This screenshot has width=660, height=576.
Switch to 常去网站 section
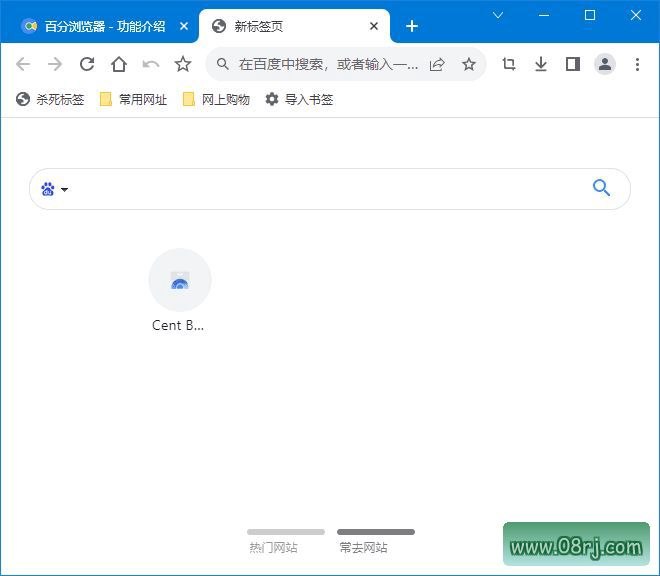[376, 541]
